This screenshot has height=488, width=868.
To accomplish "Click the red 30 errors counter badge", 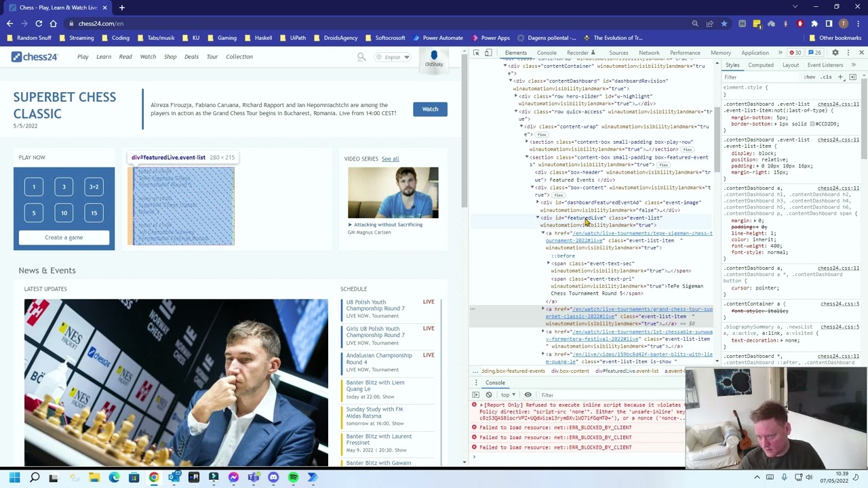I will click(x=795, y=53).
